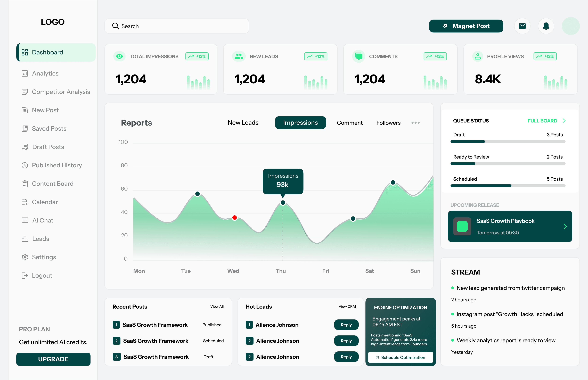Viewport: 588px width, 380px height.
Task: Click the Calendar sidebar icon
Action: pyautogui.click(x=25, y=202)
